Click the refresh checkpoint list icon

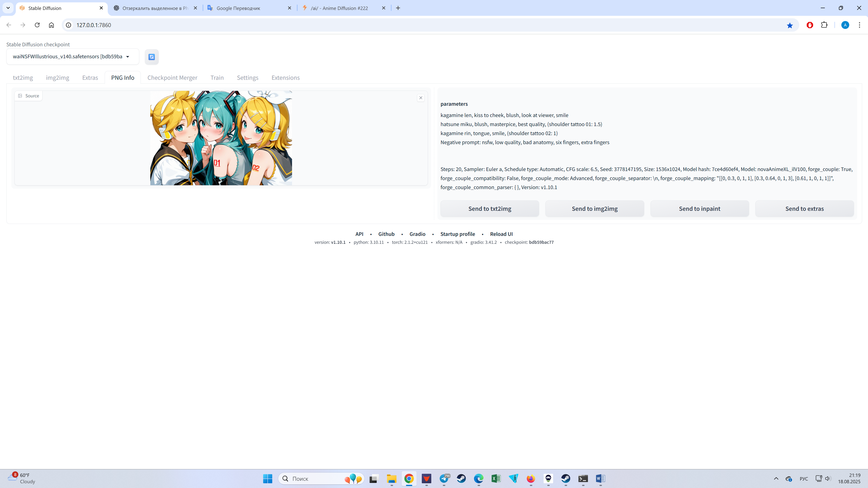[152, 57]
